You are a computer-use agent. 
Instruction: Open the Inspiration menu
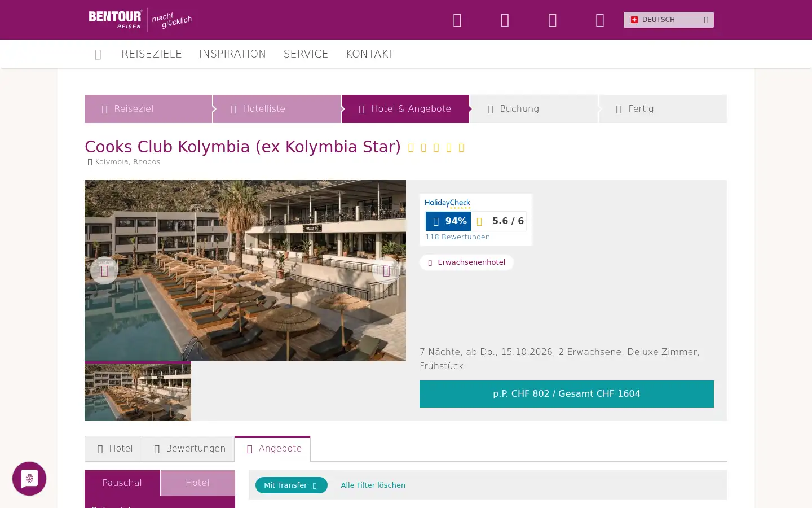click(232, 54)
